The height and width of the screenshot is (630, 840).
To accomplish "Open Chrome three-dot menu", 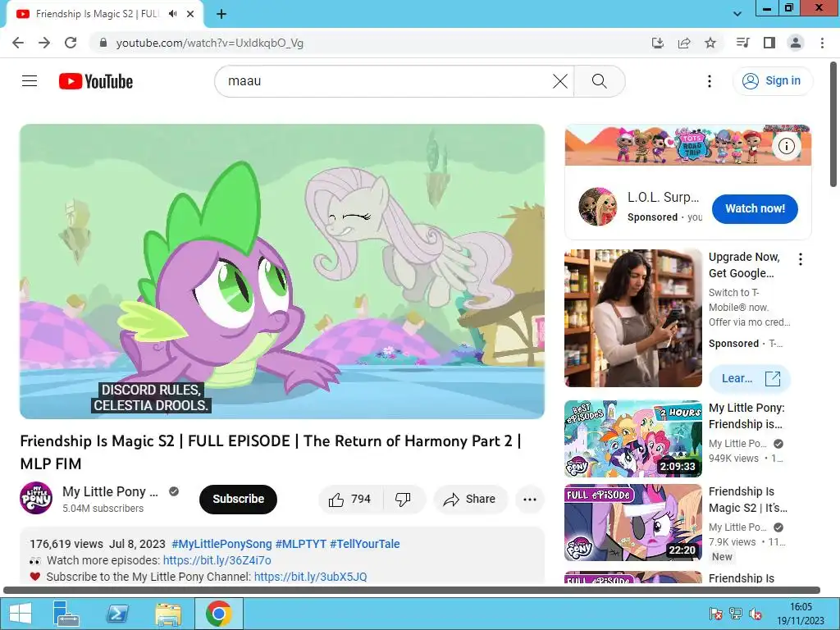I will [x=822, y=43].
